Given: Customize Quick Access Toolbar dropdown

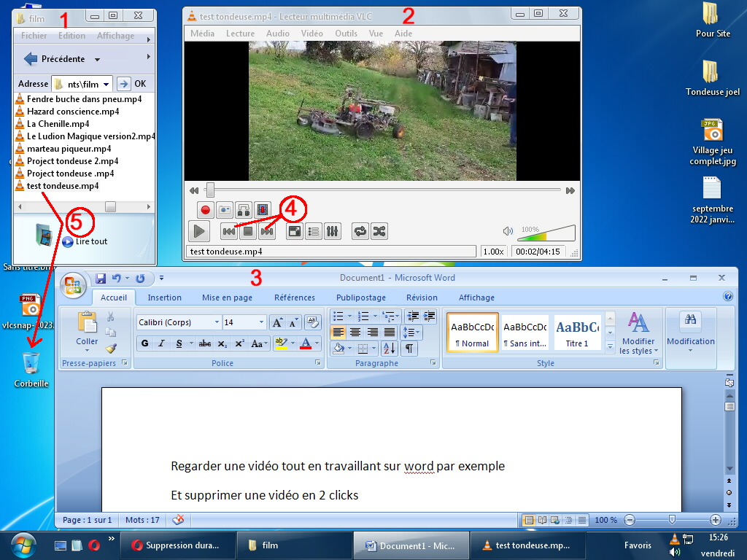Looking at the screenshot, I should pos(161,278).
